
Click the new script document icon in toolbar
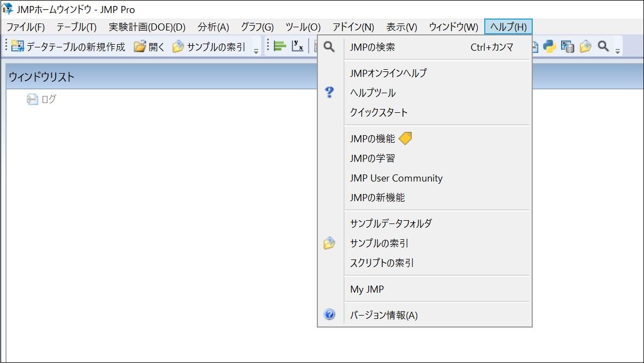[536, 47]
